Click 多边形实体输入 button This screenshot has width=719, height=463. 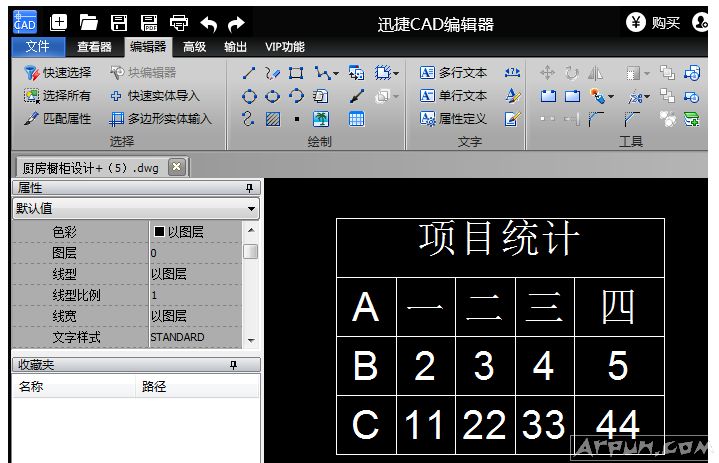(161, 119)
